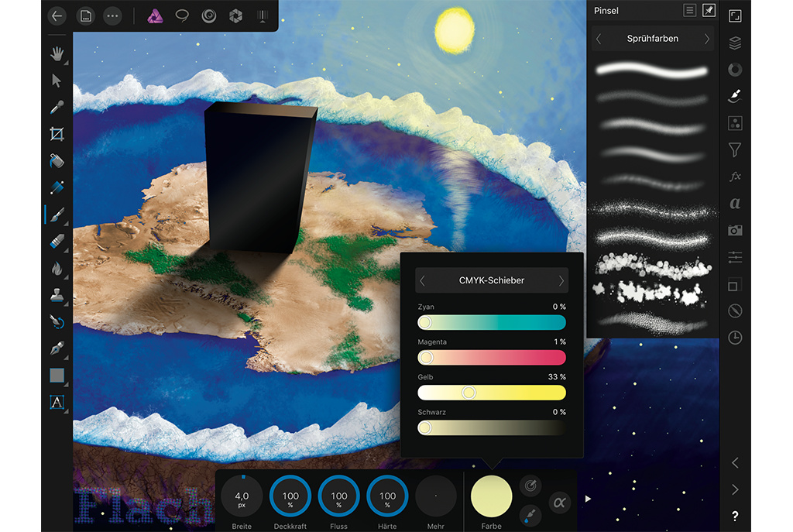
Task: Open the Layers studio panel
Action: click(x=735, y=43)
